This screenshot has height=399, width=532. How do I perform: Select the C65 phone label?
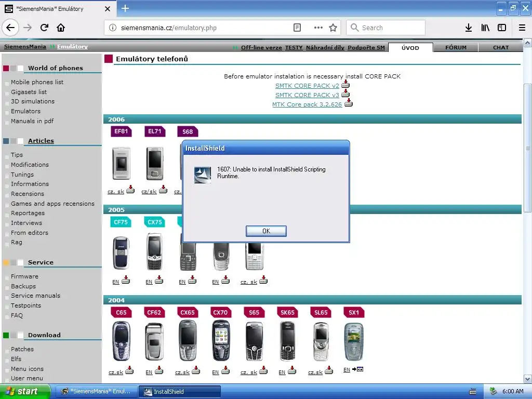(x=121, y=312)
